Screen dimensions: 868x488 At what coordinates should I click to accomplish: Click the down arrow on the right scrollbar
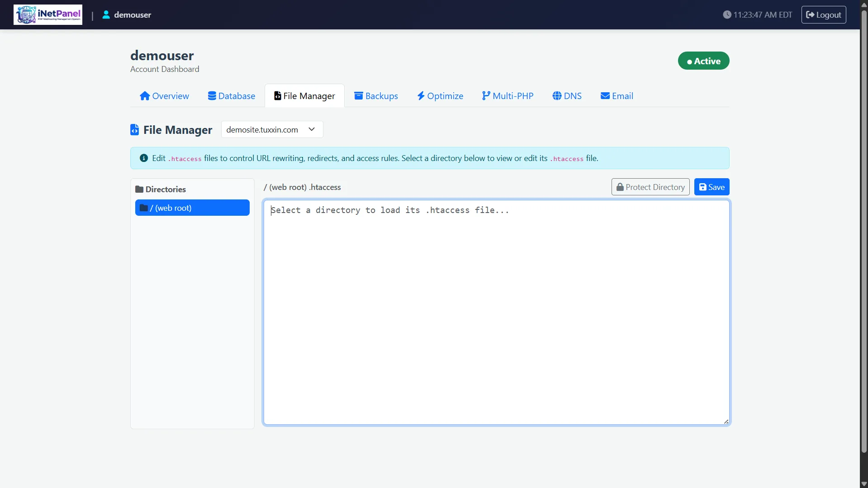[x=863, y=483]
